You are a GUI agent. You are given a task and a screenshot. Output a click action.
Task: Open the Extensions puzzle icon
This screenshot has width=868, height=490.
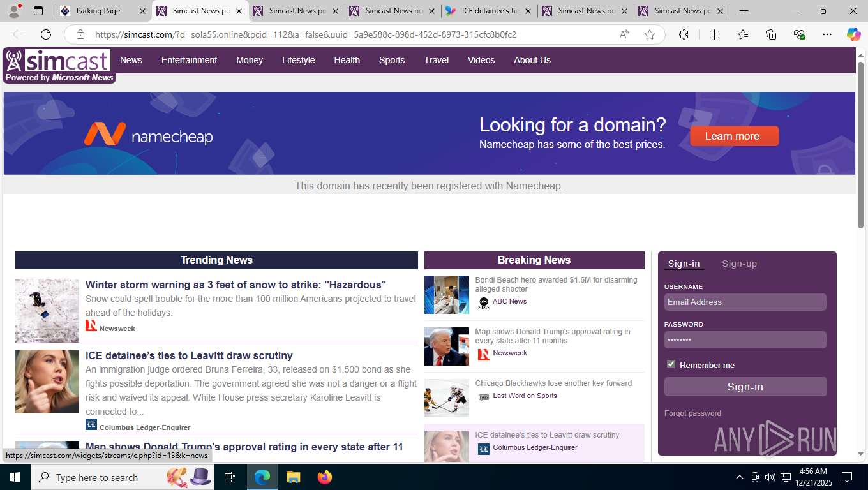(684, 34)
